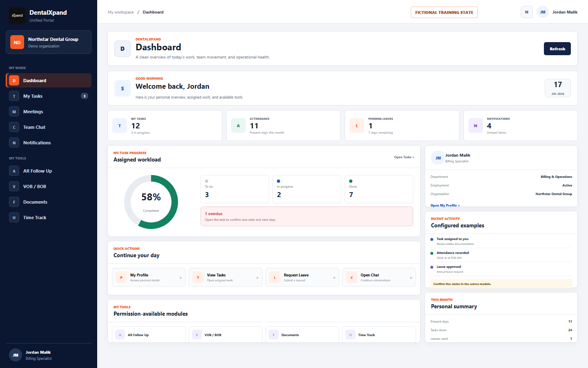Click the D icon beside the Dashboard heading
The width and height of the screenshot is (588, 368).
tap(122, 49)
